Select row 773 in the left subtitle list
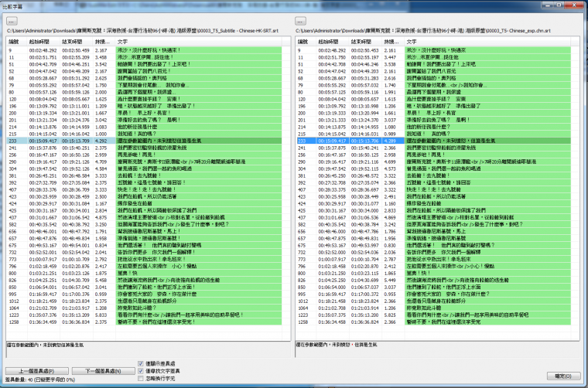 [144, 259]
